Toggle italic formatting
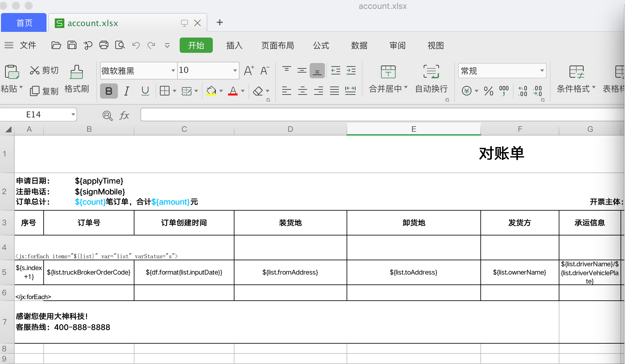The width and height of the screenshot is (625, 364). pos(127,91)
